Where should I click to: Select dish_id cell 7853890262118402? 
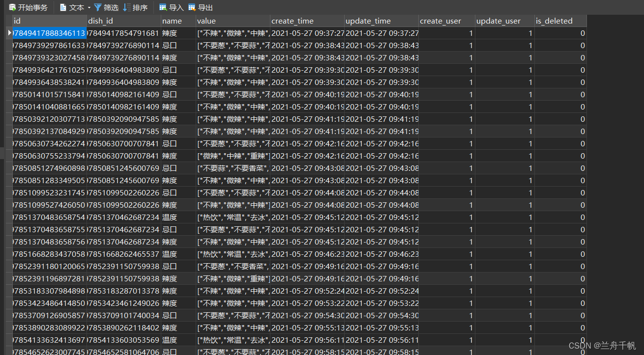click(x=124, y=328)
